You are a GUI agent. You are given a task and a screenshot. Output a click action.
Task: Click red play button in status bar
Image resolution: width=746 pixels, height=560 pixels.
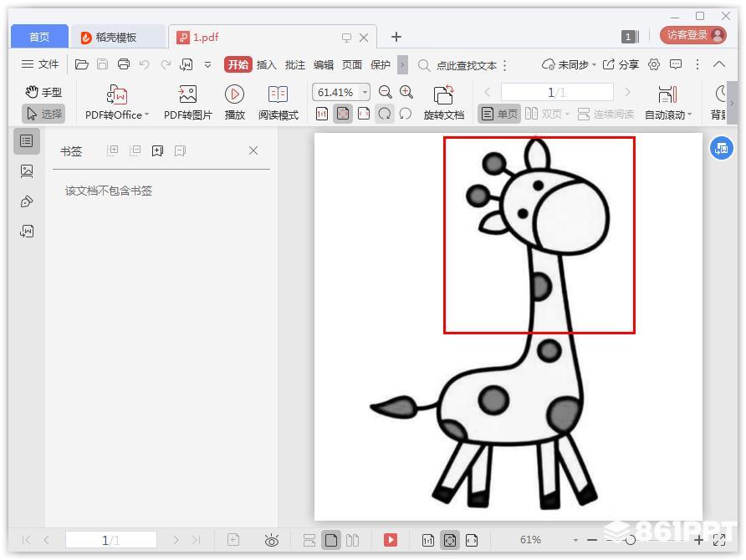coord(391,540)
